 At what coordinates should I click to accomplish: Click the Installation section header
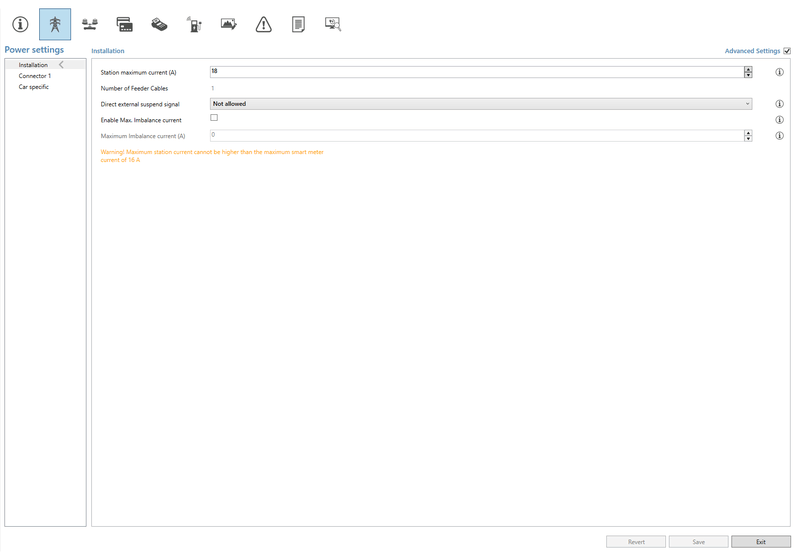click(x=108, y=51)
